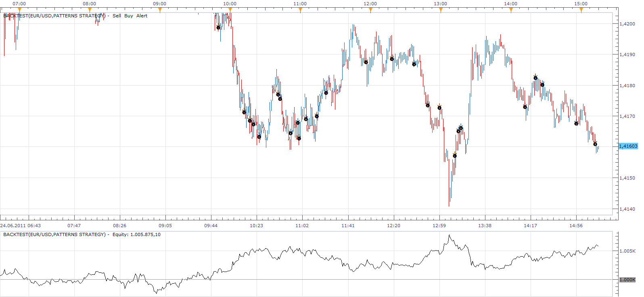Select the orange triangle marker at 10:00
The image size is (644, 297).
(x=230, y=10)
